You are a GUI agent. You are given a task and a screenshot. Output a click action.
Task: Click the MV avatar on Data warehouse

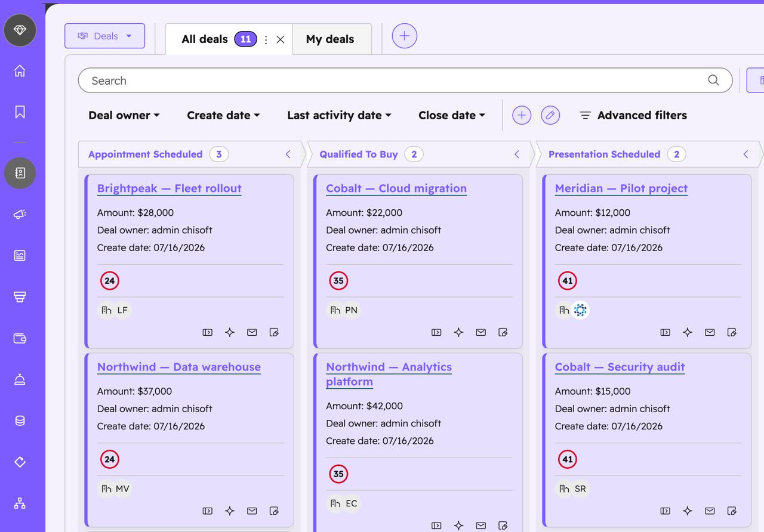click(122, 489)
